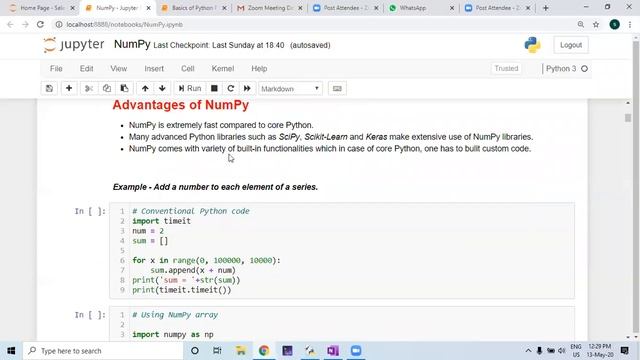Switch to Zoom Meeting Gmail tab
Image resolution: width=640 pixels, height=360 pixels.
click(x=269, y=8)
